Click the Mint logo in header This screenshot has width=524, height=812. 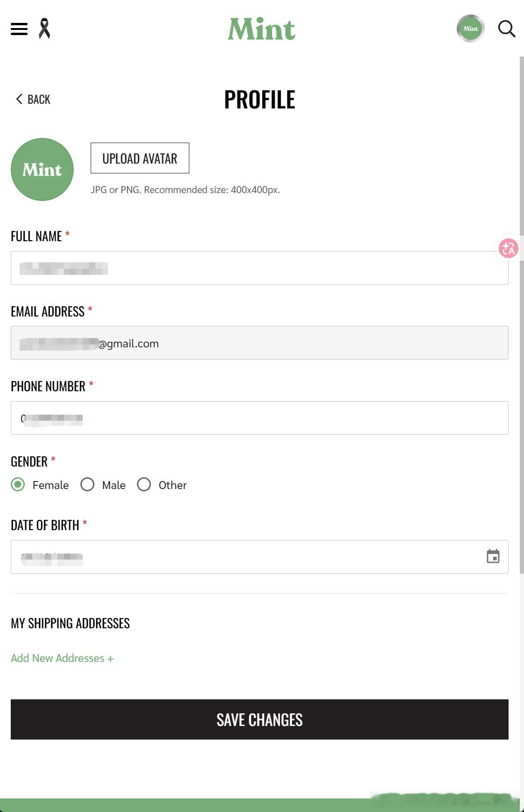(x=261, y=29)
